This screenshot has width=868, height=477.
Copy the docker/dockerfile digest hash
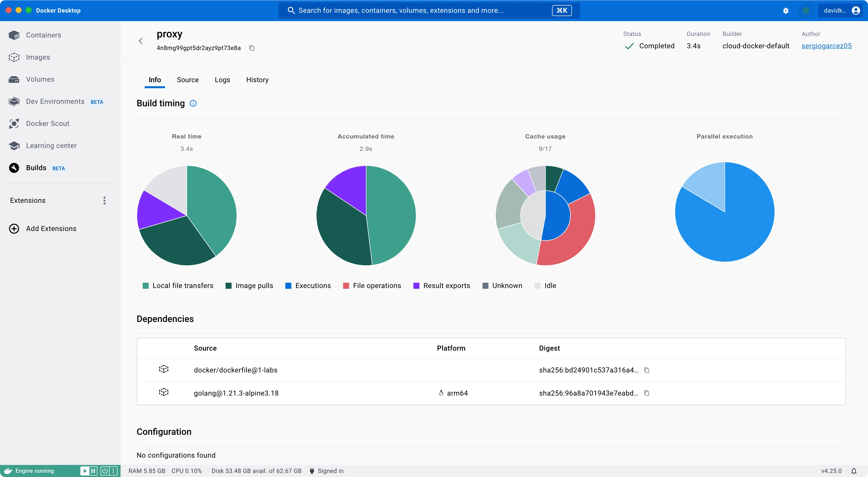(x=647, y=370)
